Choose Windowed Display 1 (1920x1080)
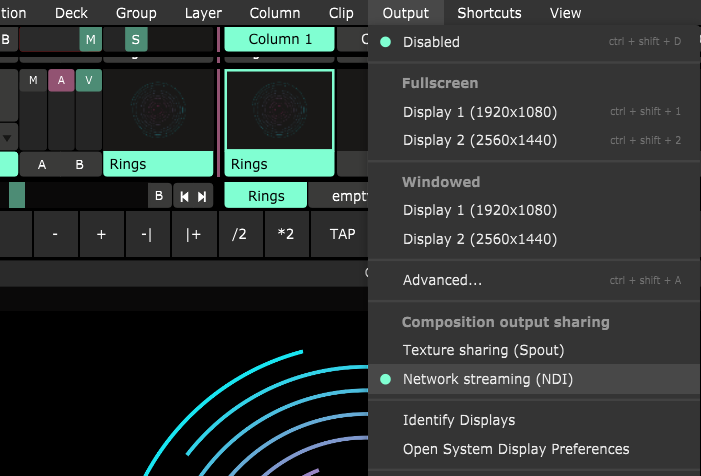Image resolution: width=701 pixels, height=476 pixels. [534, 210]
